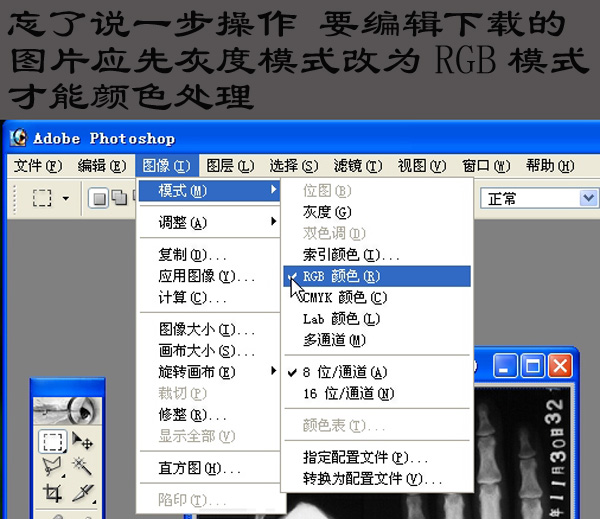This screenshot has height=519, width=600.
Task: Open 直方图(H) dialog
Action: (209, 468)
